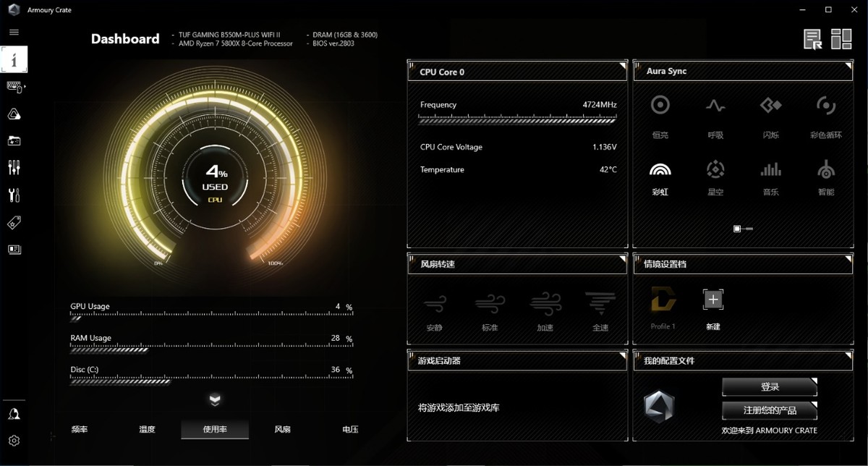The height and width of the screenshot is (466, 868).
Task: Switch to the 风扇 fan tab
Action: [282, 429]
